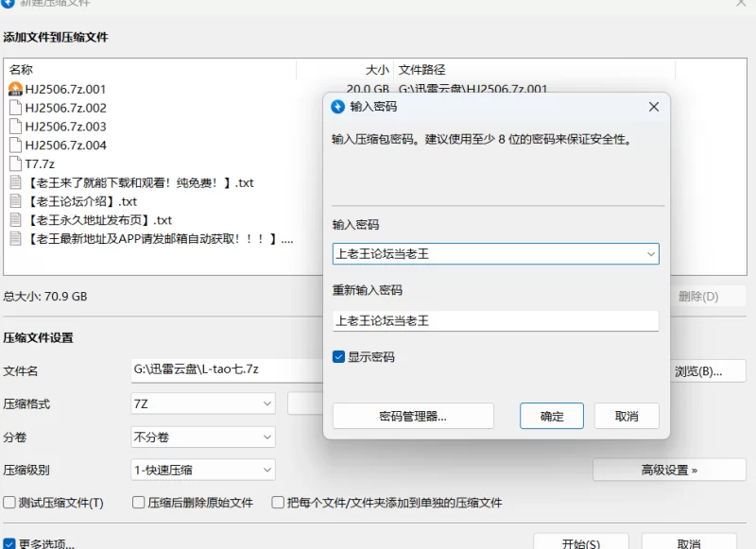Click the 重新输入密码 text field
This screenshot has height=549, width=756.
pos(495,321)
